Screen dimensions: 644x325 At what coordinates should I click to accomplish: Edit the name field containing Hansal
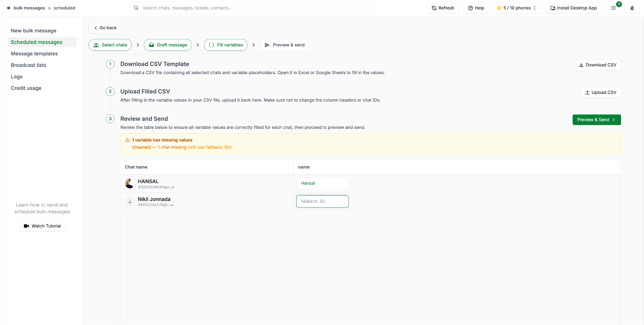[x=322, y=183]
